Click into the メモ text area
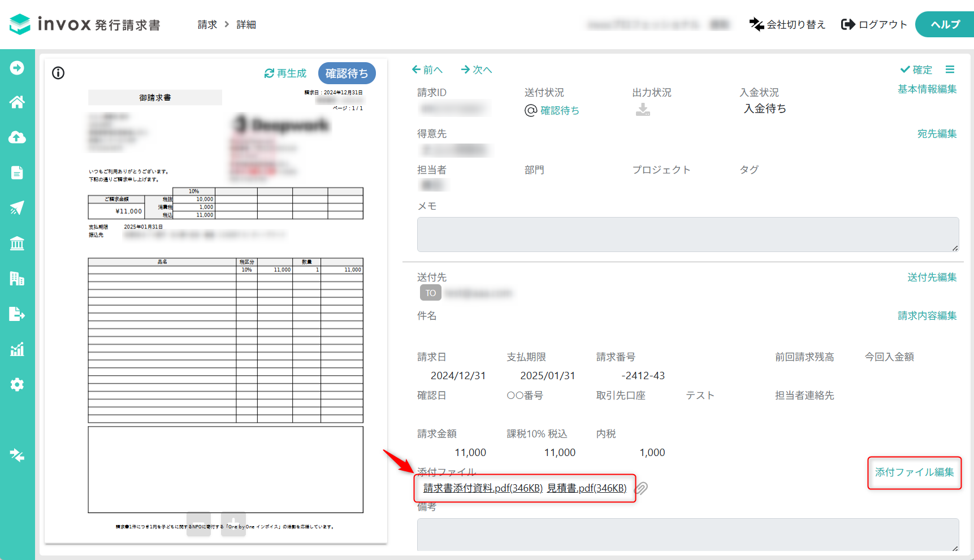 coord(688,235)
